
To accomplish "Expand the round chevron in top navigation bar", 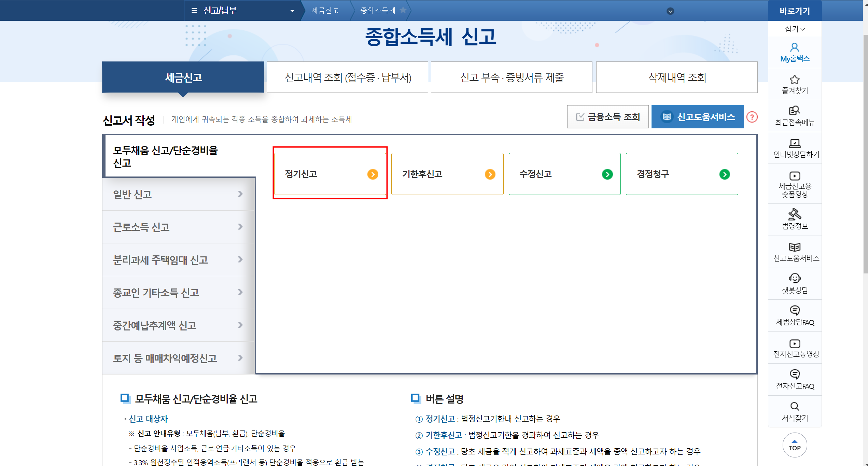I will point(670,11).
